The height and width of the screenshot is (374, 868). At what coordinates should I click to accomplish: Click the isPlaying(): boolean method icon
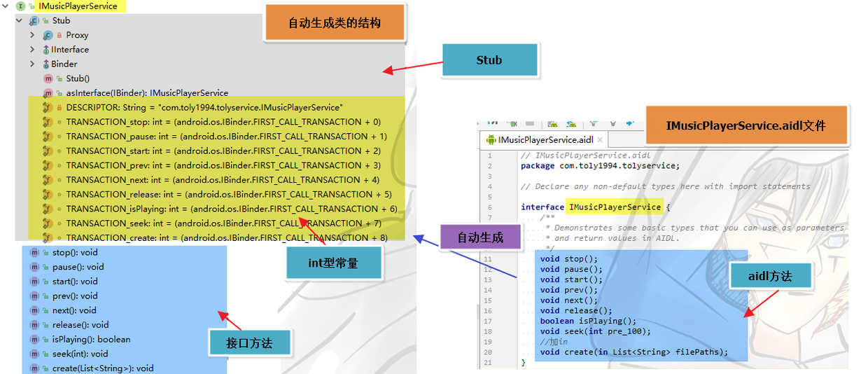(34, 339)
